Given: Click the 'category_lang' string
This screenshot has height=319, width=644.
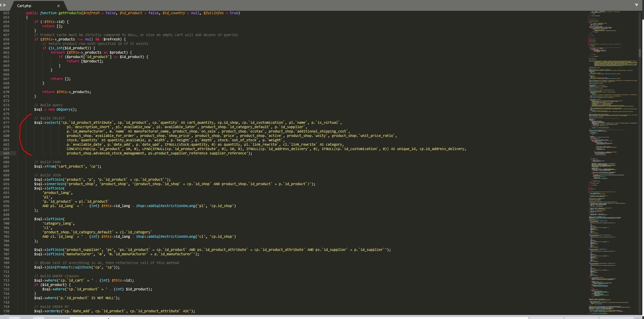Looking at the screenshot, I should pyautogui.click(x=58, y=224).
